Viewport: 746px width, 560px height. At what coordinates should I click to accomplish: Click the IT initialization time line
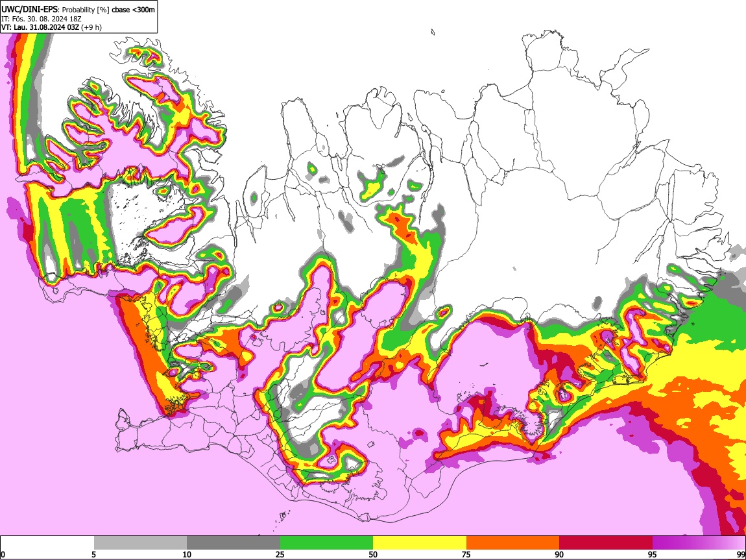(42, 19)
